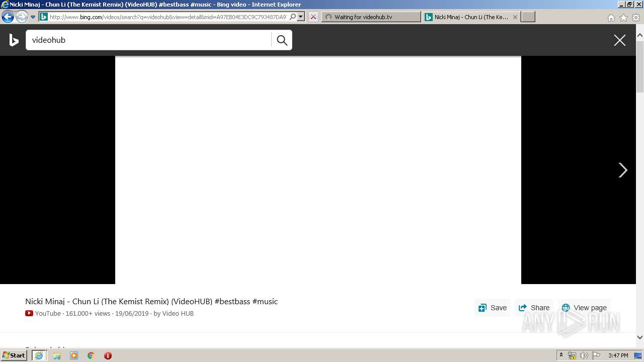Open the browser Home page icon
644x362 pixels.
(x=611, y=18)
